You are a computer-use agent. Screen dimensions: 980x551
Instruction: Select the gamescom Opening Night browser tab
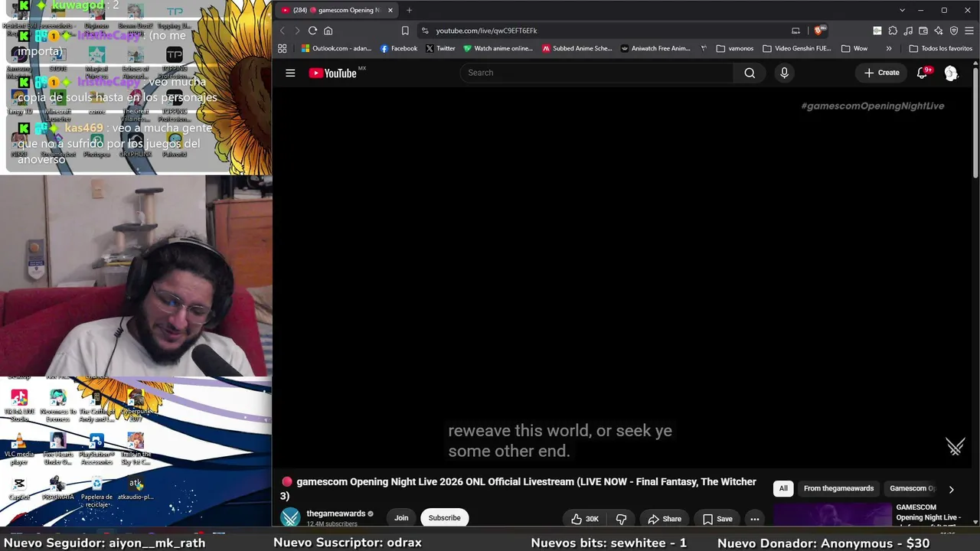336,10
